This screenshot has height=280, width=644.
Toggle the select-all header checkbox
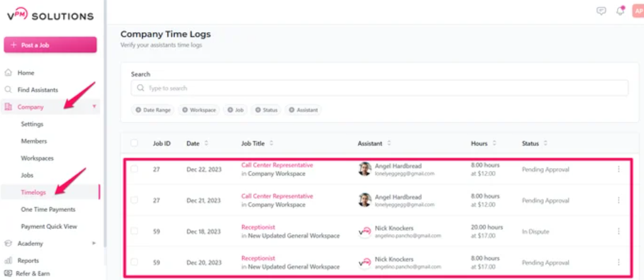[x=134, y=143]
